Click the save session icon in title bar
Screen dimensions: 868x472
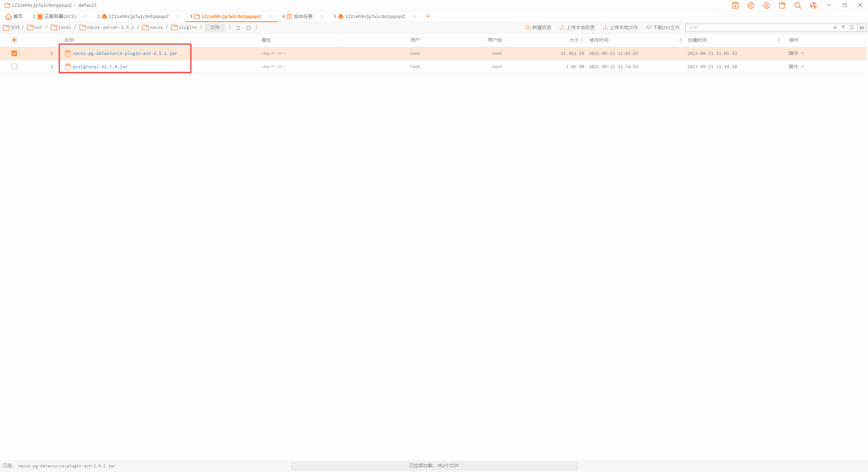click(782, 5)
